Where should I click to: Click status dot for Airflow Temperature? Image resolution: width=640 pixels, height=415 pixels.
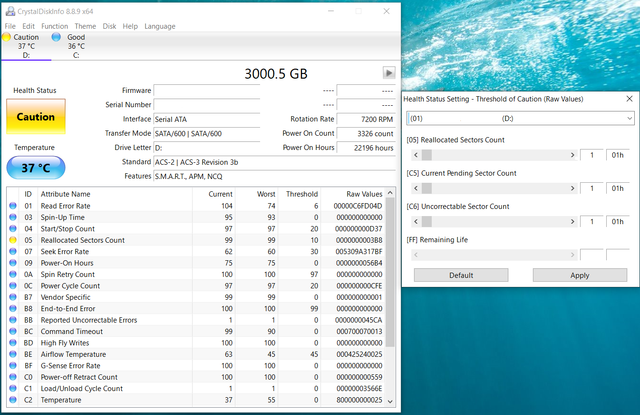13,354
